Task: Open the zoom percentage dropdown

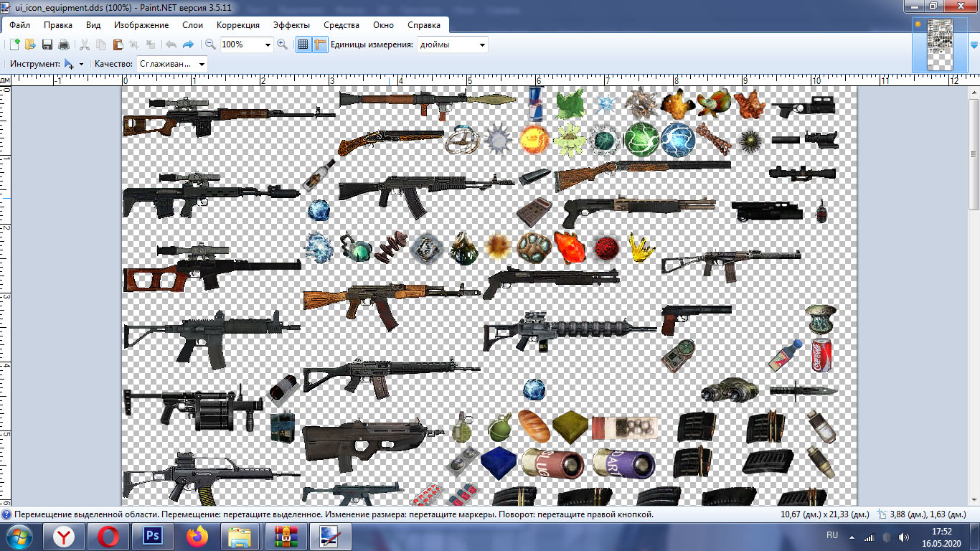Action: point(268,44)
